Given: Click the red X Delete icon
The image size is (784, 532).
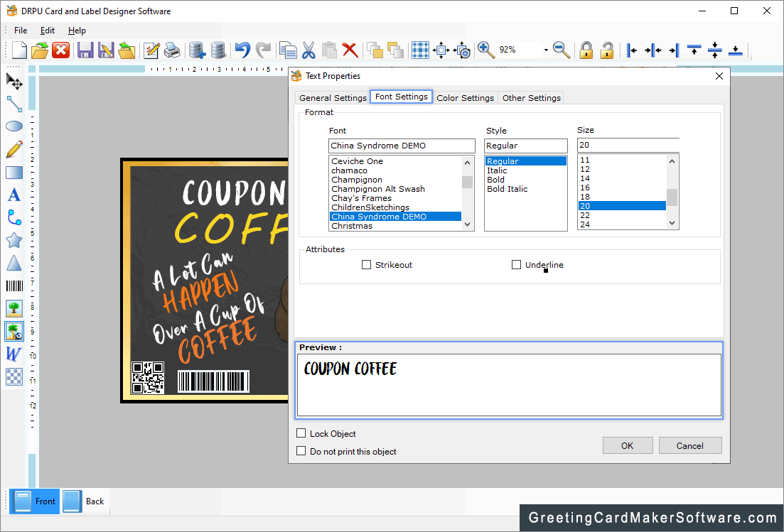Looking at the screenshot, I should [350, 50].
